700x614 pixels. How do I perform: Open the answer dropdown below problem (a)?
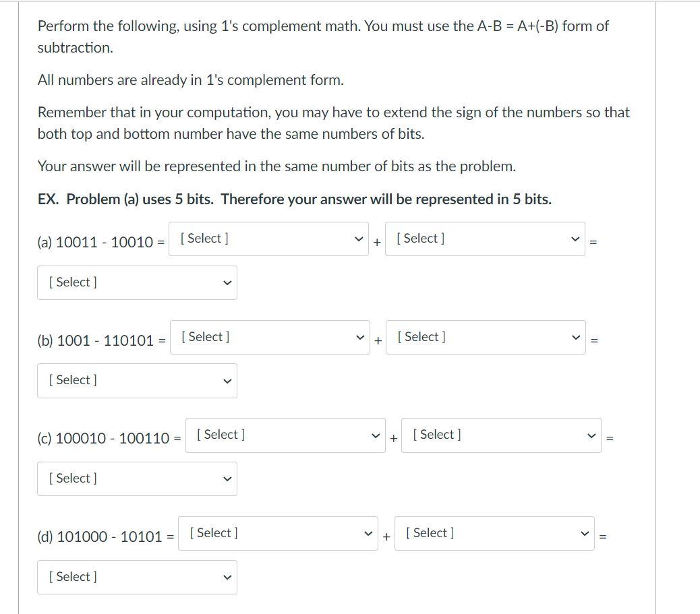(137, 282)
